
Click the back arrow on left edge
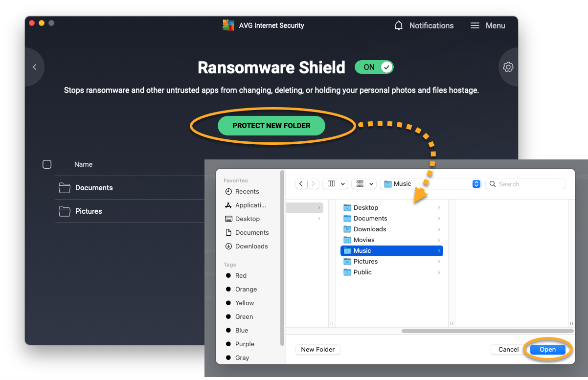coord(34,67)
